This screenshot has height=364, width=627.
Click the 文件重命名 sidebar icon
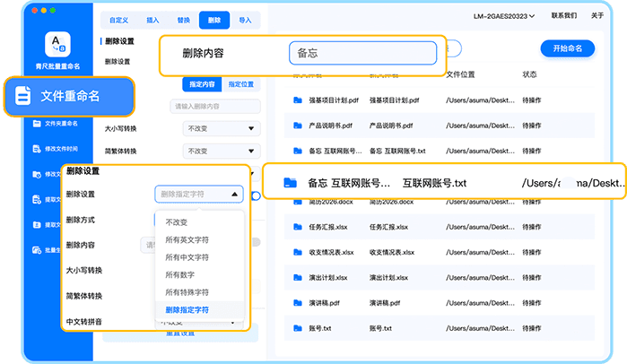pyautogui.click(x=23, y=95)
